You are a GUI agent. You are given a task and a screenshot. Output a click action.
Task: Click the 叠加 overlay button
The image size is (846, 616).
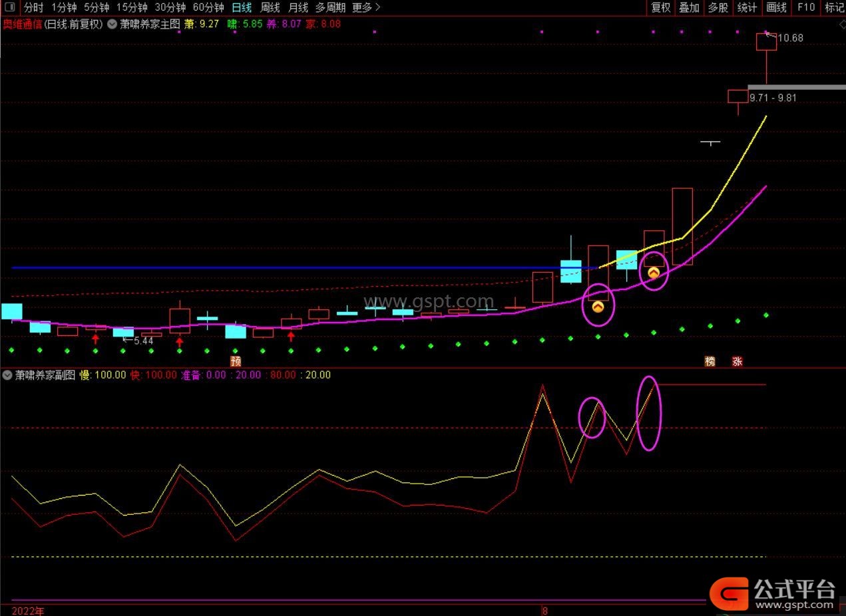[689, 7]
